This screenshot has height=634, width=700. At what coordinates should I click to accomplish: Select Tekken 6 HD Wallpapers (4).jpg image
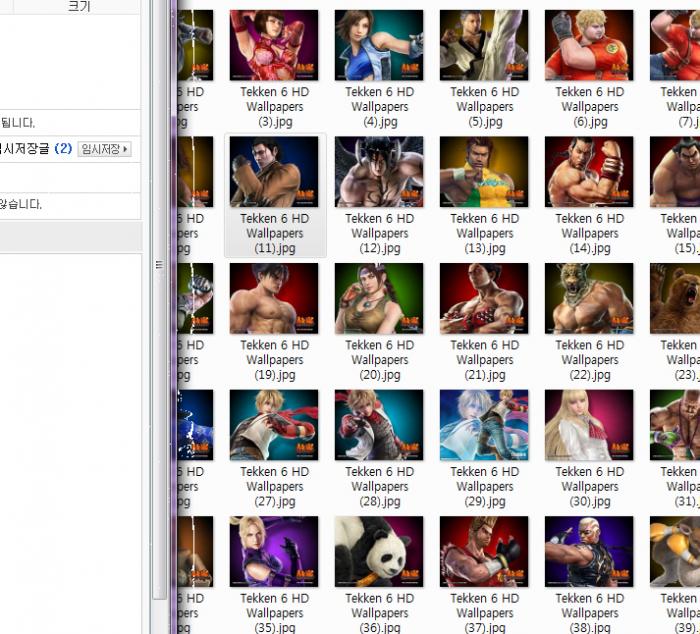click(379, 46)
